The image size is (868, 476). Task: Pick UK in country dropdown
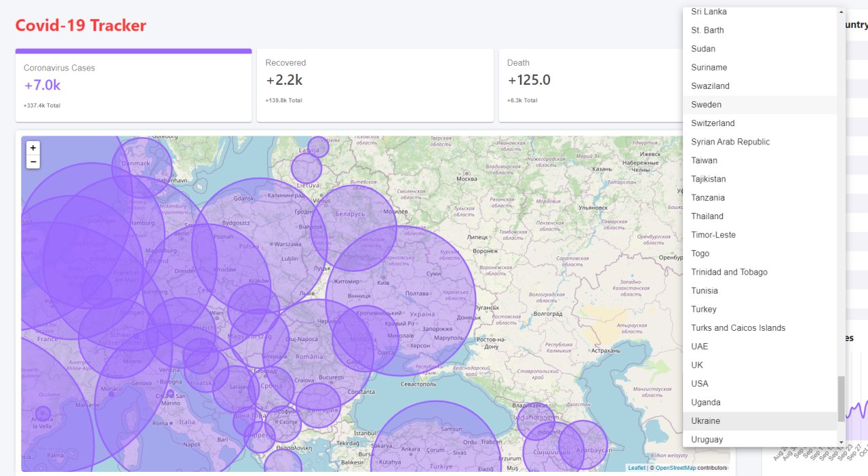coord(759,365)
